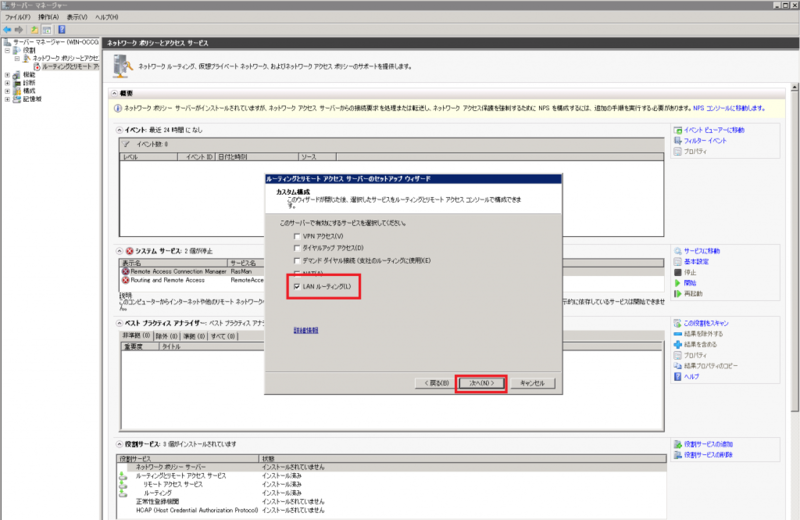Expand the 機能 tree node

pyautogui.click(x=7, y=75)
